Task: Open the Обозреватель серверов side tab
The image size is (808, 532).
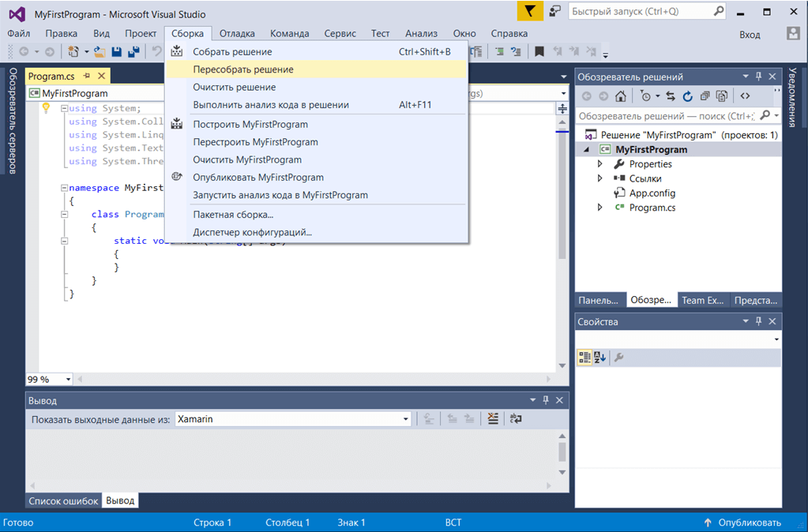Action: tap(13, 121)
